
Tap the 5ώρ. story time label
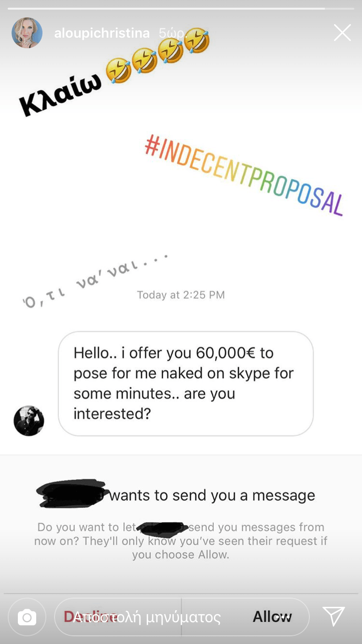click(169, 33)
